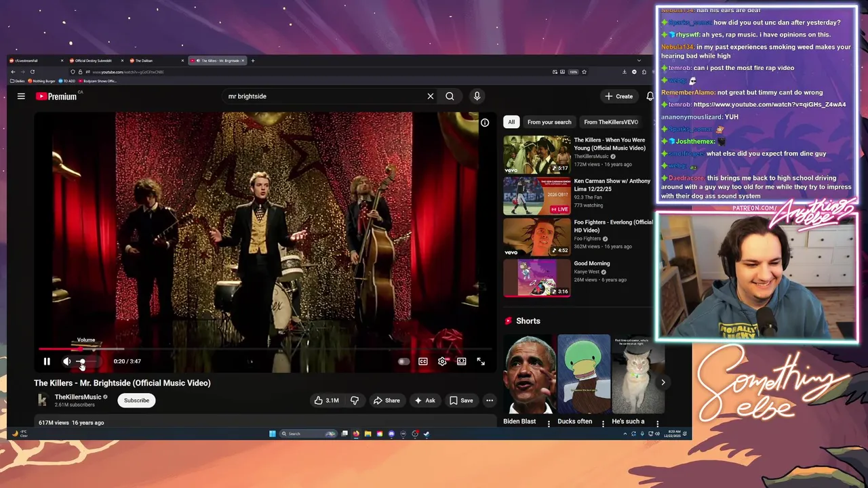Open the Bodycam Shows bookmark
The height and width of the screenshot is (488, 868).
tap(98, 81)
